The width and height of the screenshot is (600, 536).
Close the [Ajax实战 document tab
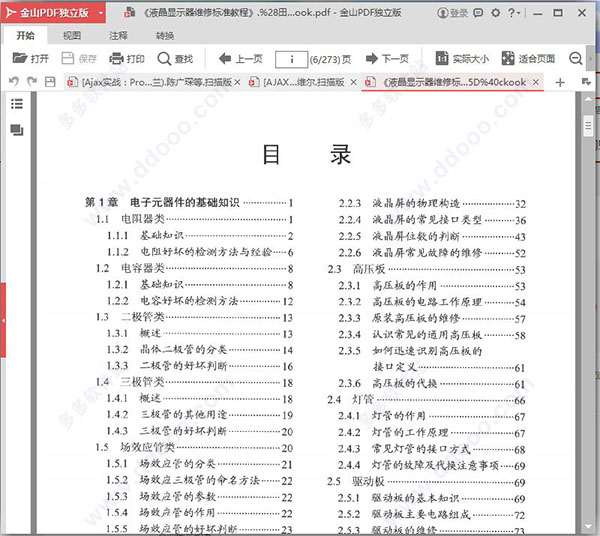click(x=237, y=82)
